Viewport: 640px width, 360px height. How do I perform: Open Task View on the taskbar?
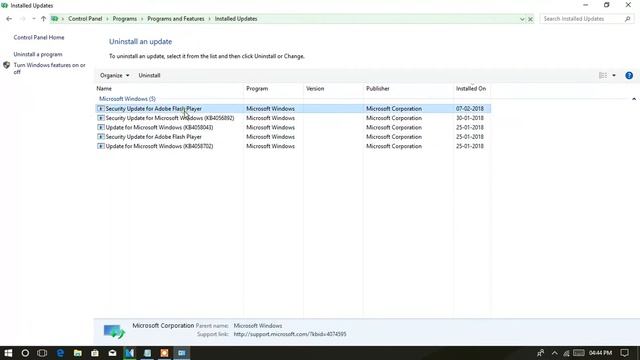(42, 353)
